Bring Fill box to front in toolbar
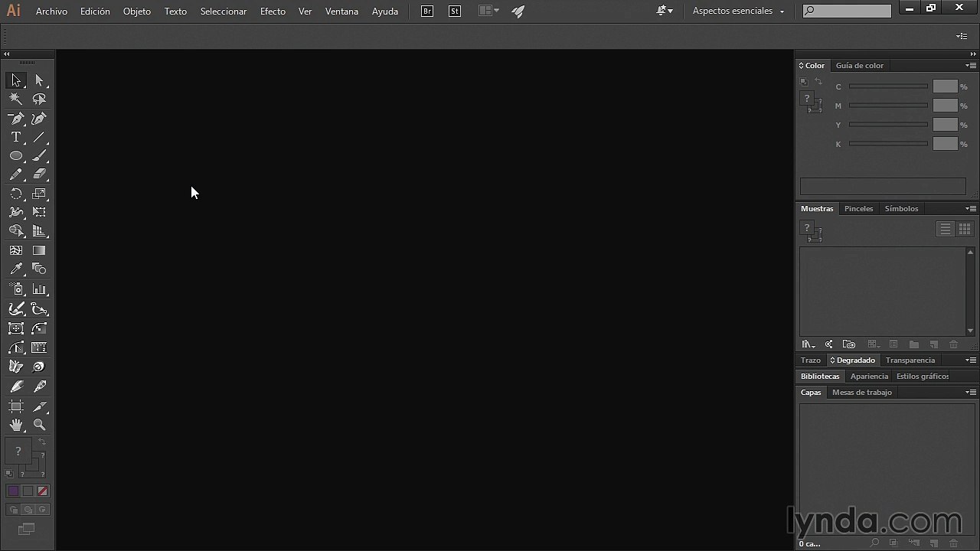The width and height of the screenshot is (980, 551). click(x=18, y=451)
